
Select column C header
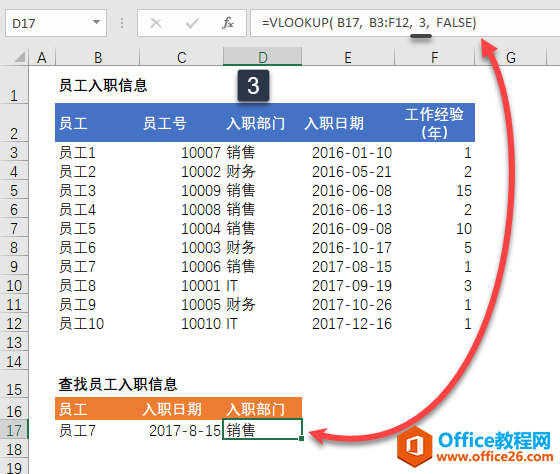[181, 58]
